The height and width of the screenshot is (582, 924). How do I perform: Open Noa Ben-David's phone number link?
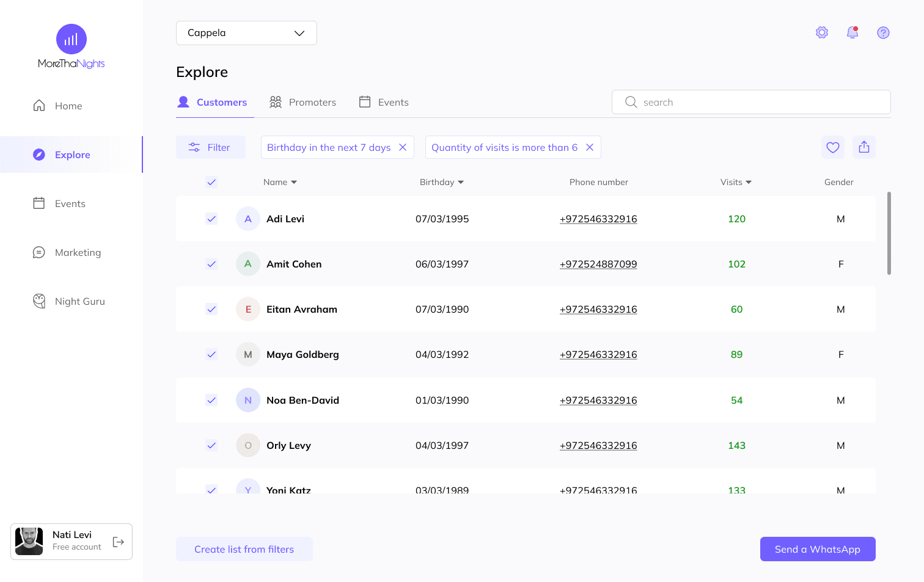(x=598, y=400)
